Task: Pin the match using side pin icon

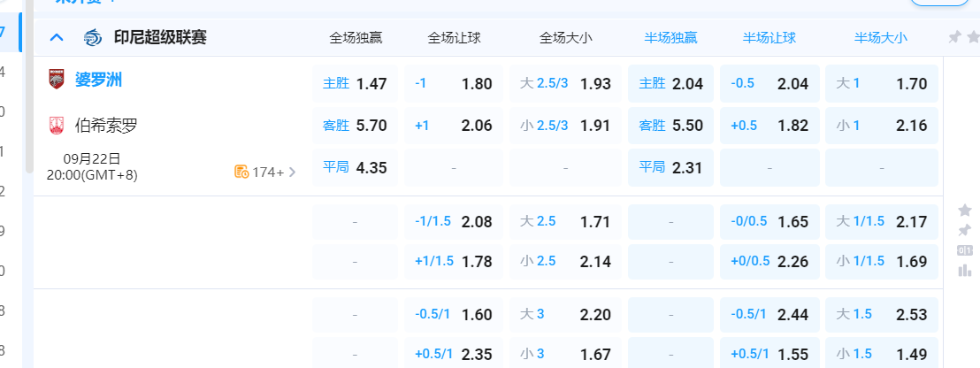Action: click(964, 230)
